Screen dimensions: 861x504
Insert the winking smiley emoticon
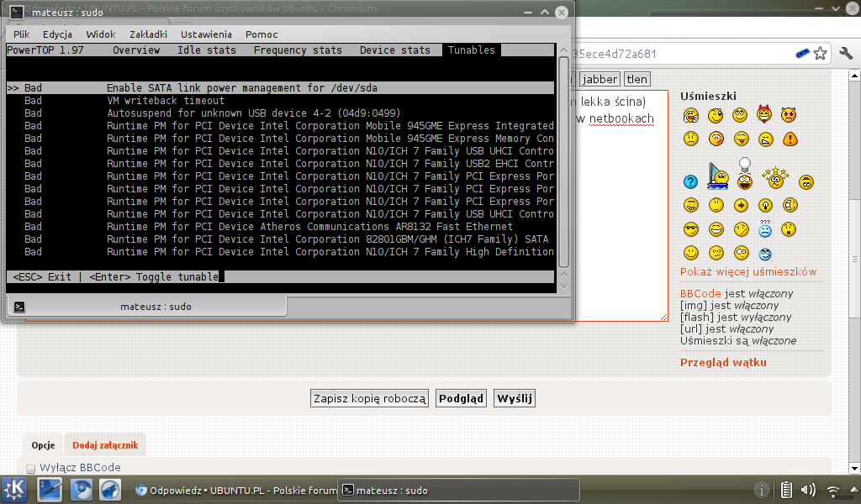tap(716, 115)
